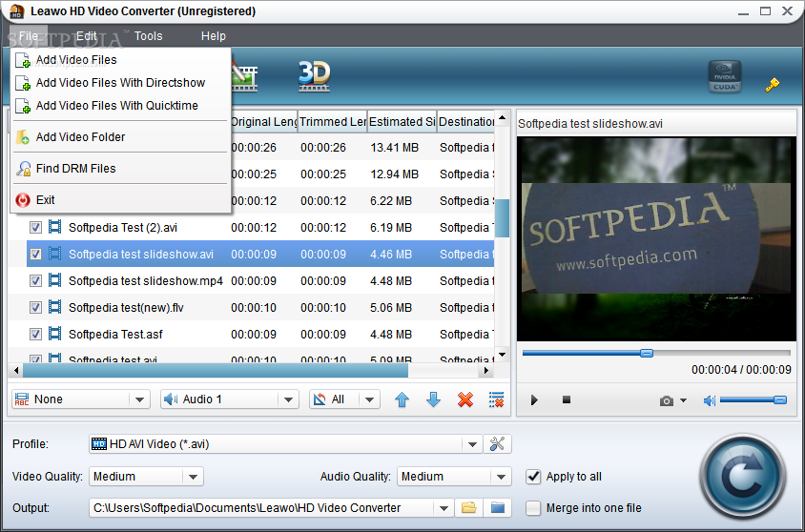Click vertical scrollbar up arrow in list
Screen dimensions: 805x532
pos(502,117)
